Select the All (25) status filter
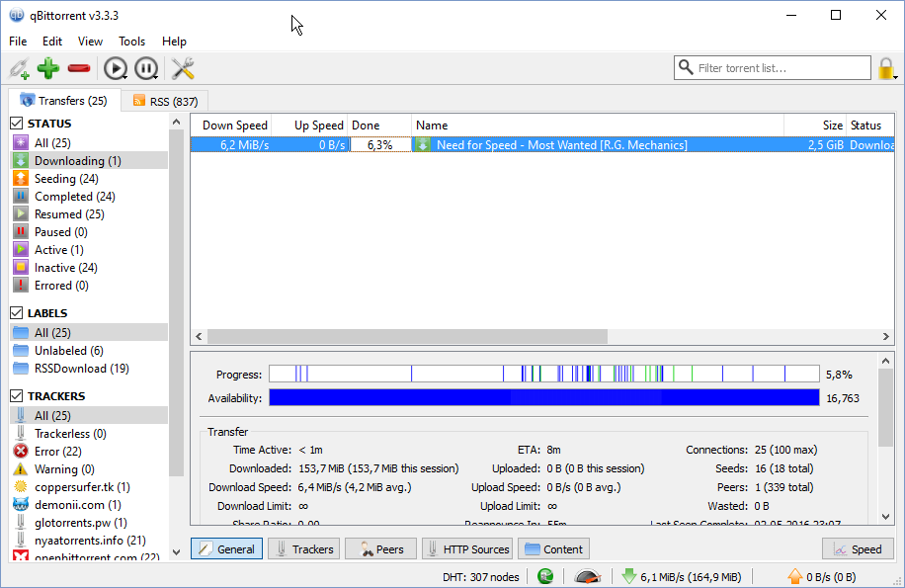 89,142
